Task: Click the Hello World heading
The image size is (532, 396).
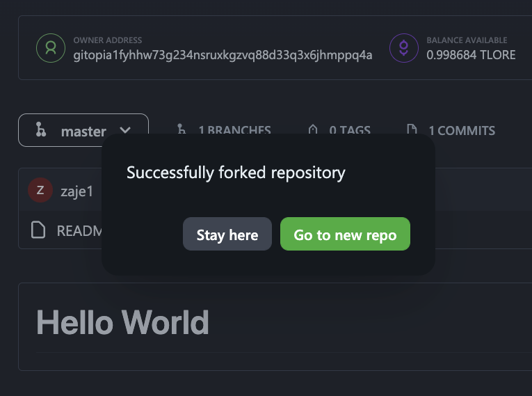Action: (122, 323)
